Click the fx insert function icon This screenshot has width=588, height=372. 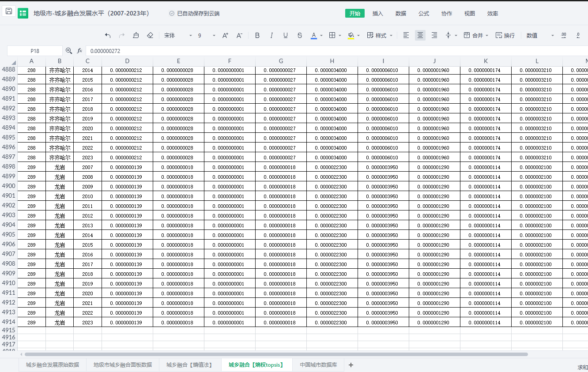coord(79,51)
